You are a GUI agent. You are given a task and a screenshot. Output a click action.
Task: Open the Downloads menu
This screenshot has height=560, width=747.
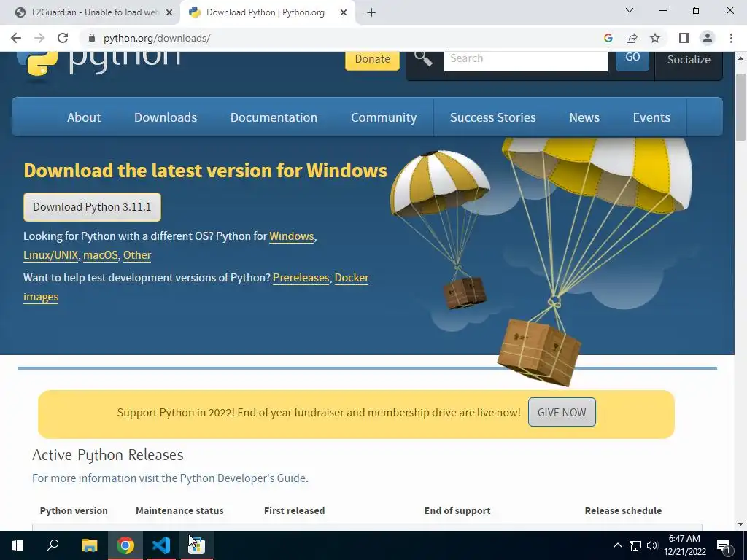pos(166,117)
